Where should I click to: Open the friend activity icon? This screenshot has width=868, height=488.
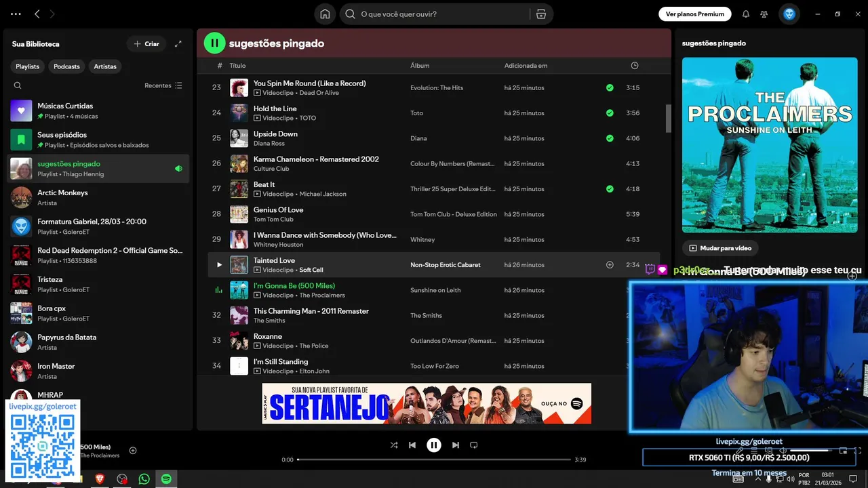click(764, 14)
